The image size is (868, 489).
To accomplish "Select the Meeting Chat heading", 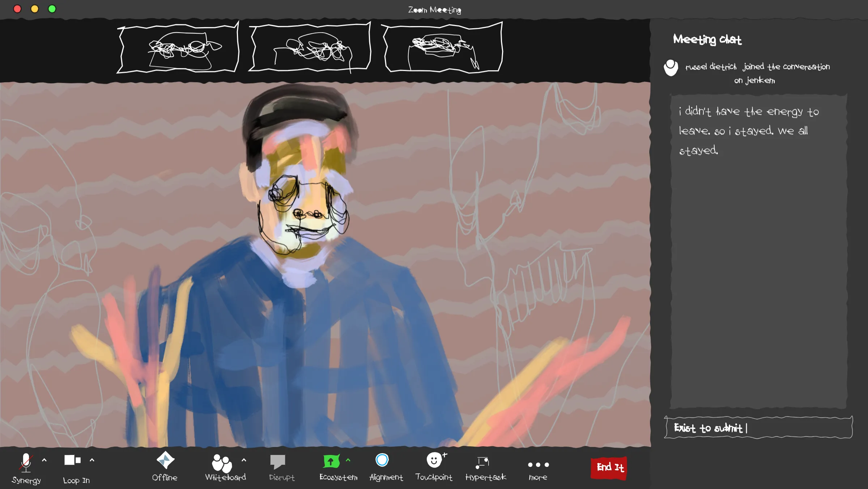I will tap(707, 39).
